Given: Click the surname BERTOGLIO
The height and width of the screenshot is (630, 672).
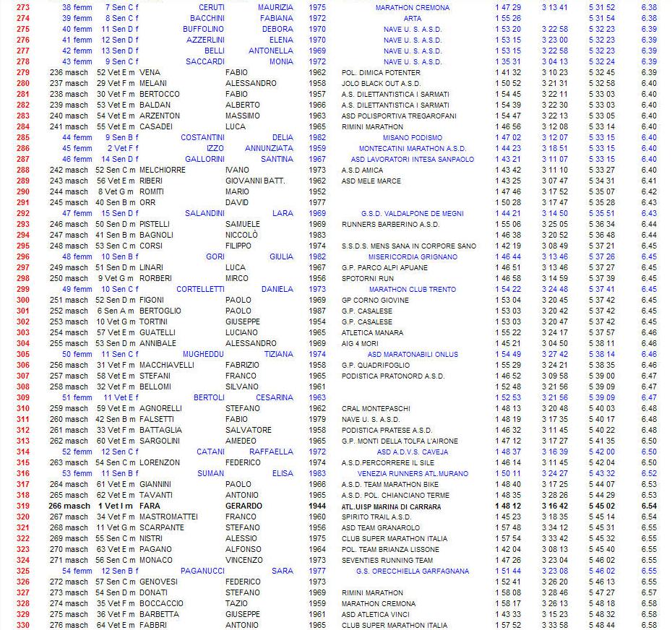Looking at the screenshot, I should 160,311.
